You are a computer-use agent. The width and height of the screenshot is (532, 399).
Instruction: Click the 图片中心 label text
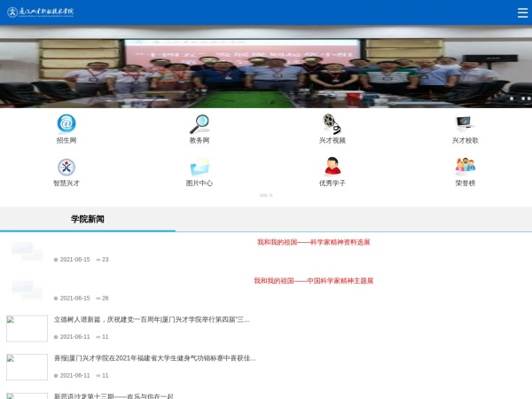(199, 184)
